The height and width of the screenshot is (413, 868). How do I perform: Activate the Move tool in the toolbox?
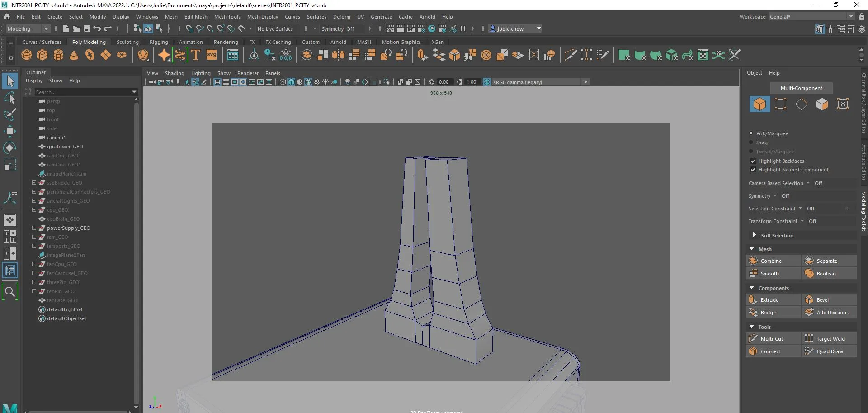[10, 131]
